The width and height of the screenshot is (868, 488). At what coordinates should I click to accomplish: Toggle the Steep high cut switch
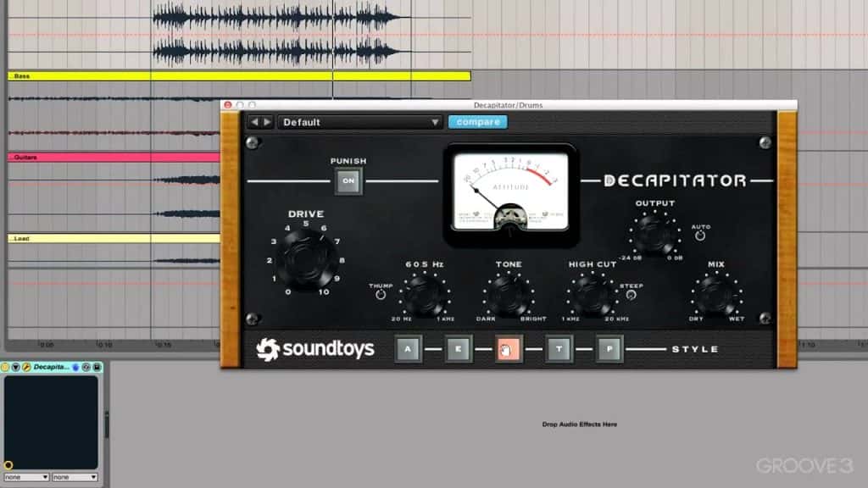click(631, 295)
